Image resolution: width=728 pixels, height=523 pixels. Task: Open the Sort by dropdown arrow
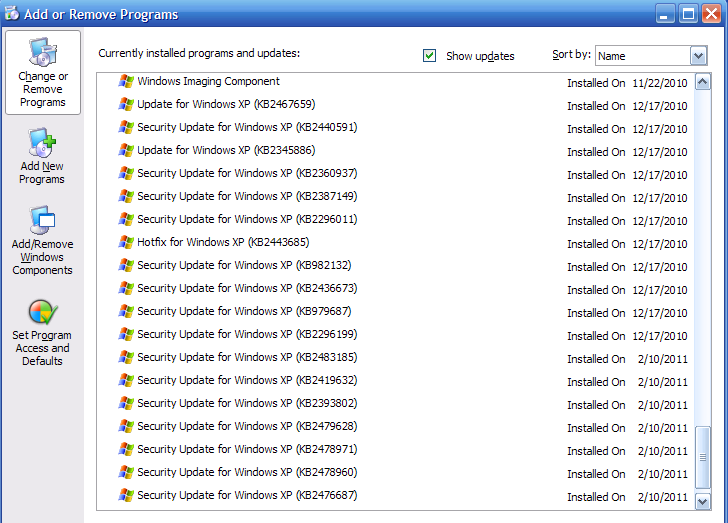[x=698, y=56]
